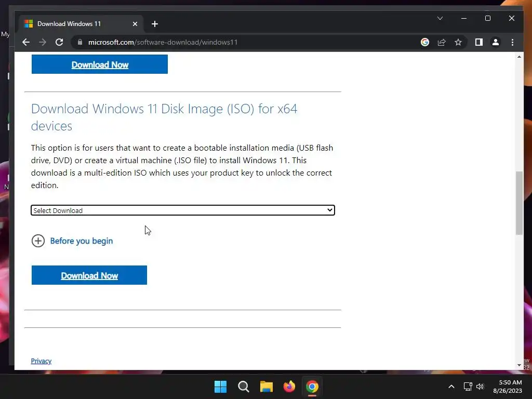Open the Select Download dropdown

coord(183,210)
